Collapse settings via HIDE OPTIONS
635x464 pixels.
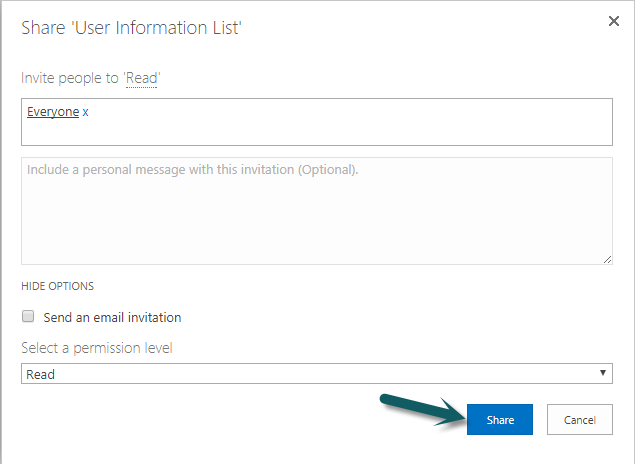point(58,286)
